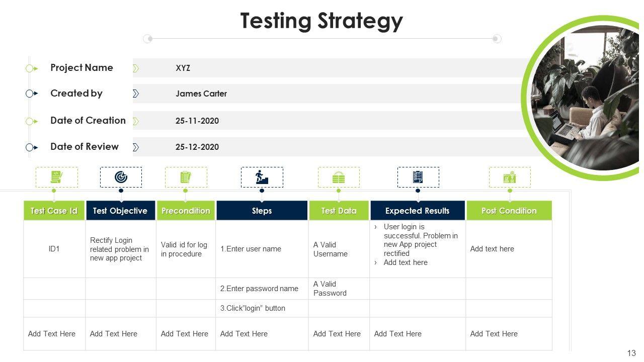
Task: Select the circle bullet before Date of Review
Action: coord(30,147)
